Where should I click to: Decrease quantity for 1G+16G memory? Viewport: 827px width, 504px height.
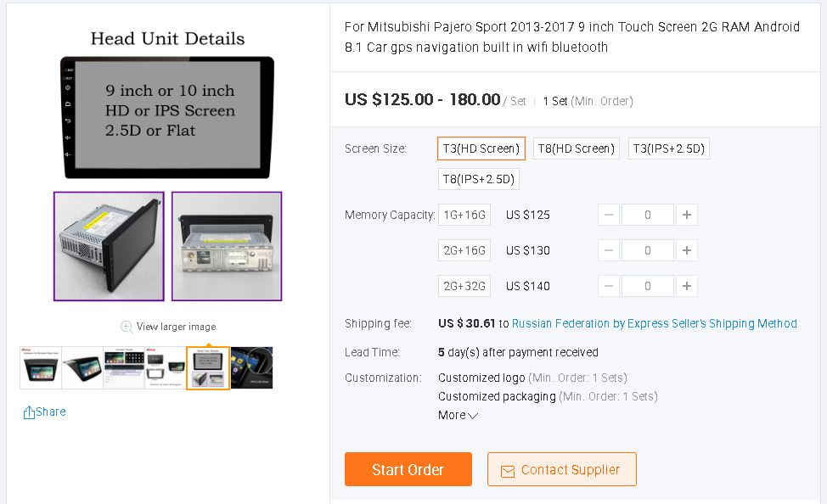point(609,215)
